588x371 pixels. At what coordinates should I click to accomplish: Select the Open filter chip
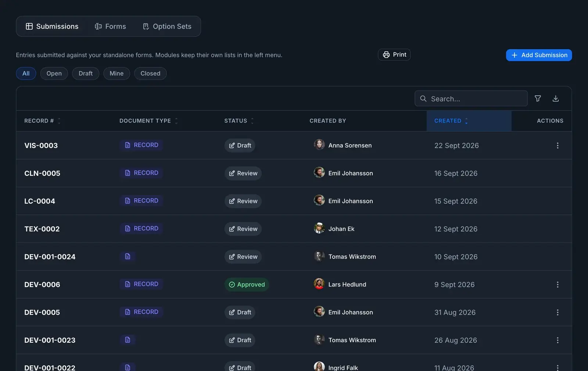pyautogui.click(x=54, y=74)
